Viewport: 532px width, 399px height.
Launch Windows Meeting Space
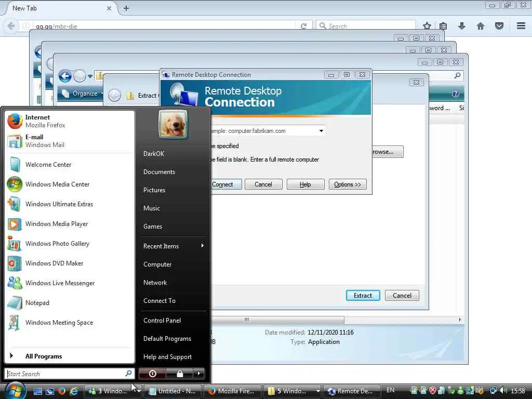point(70,323)
